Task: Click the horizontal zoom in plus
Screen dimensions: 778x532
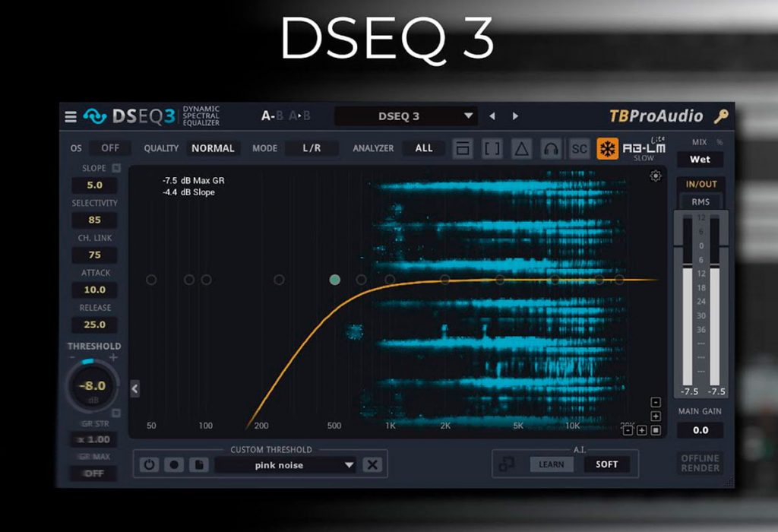Action: coord(641,430)
